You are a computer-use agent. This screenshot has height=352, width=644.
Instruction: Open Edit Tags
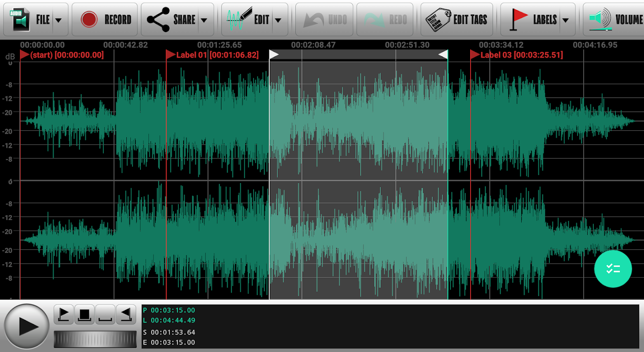tap(457, 19)
